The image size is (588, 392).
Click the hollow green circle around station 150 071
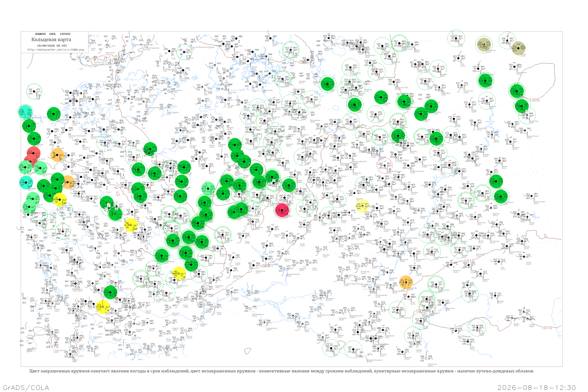point(34,91)
